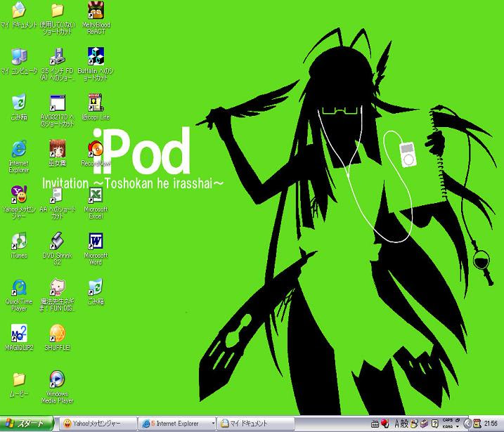Viewport: 504px width, 432px height.
Task: Toggle the KANA indicator on language bar
Action: (x=448, y=427)
